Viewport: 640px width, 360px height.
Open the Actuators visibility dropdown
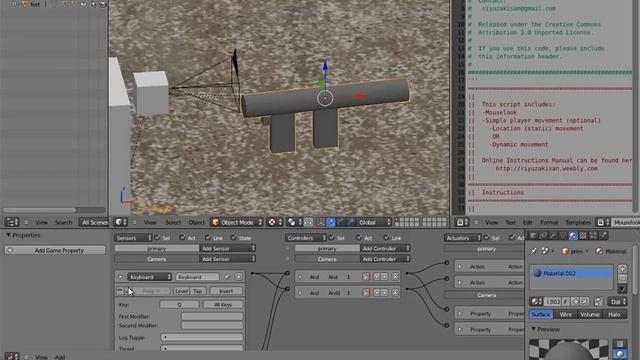pos(462,238)
